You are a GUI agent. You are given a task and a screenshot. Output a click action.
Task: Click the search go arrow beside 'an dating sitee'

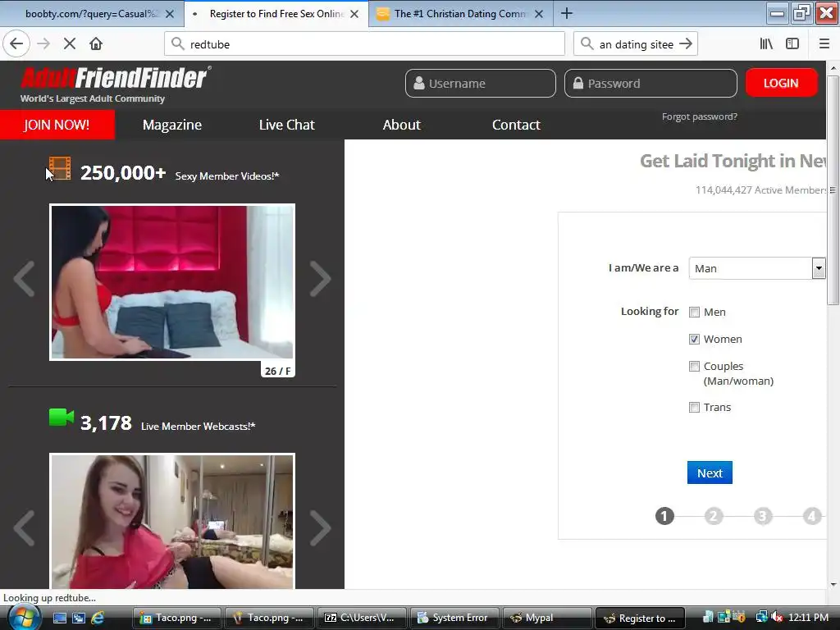coord(686,44)
